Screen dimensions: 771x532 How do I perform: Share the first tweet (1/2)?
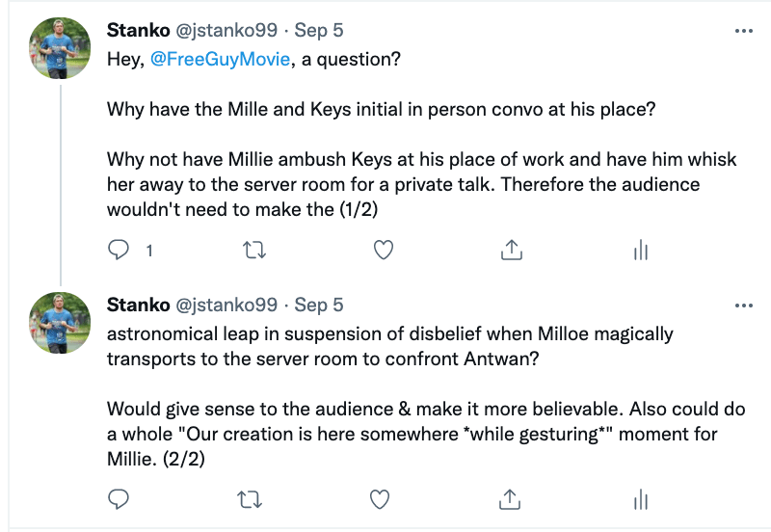[x=512, y=251]
